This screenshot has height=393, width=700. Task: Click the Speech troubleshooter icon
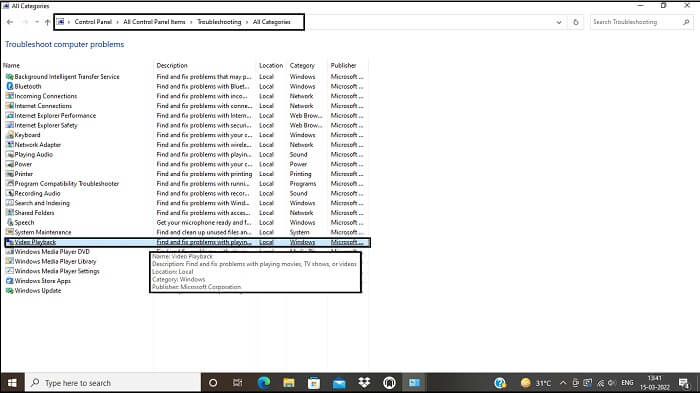point(9,222)
